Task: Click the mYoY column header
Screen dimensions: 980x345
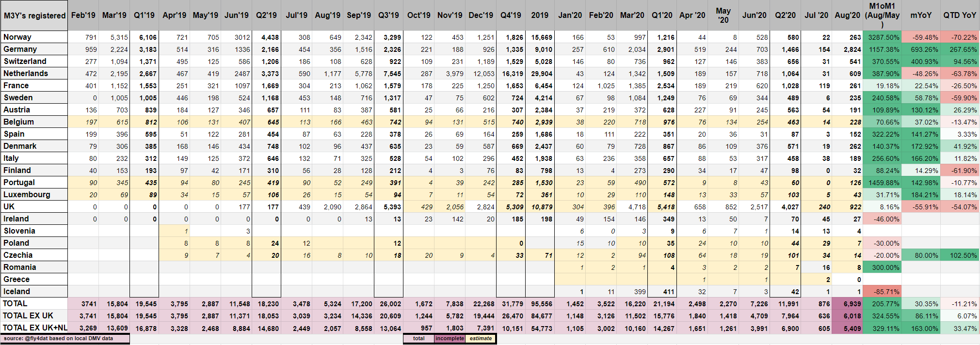Action: click(x=921, y=16)
